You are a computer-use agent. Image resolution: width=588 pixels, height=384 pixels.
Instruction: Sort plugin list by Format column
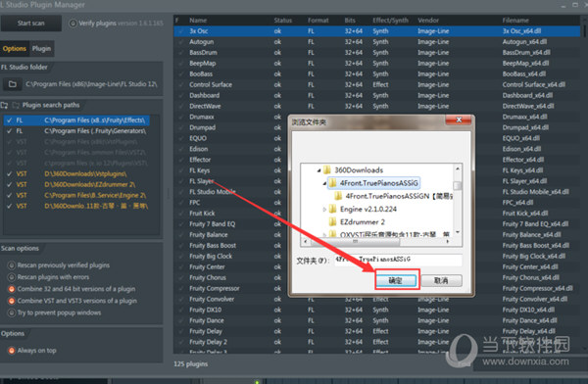pyautogui.click(x=318, y=21)
